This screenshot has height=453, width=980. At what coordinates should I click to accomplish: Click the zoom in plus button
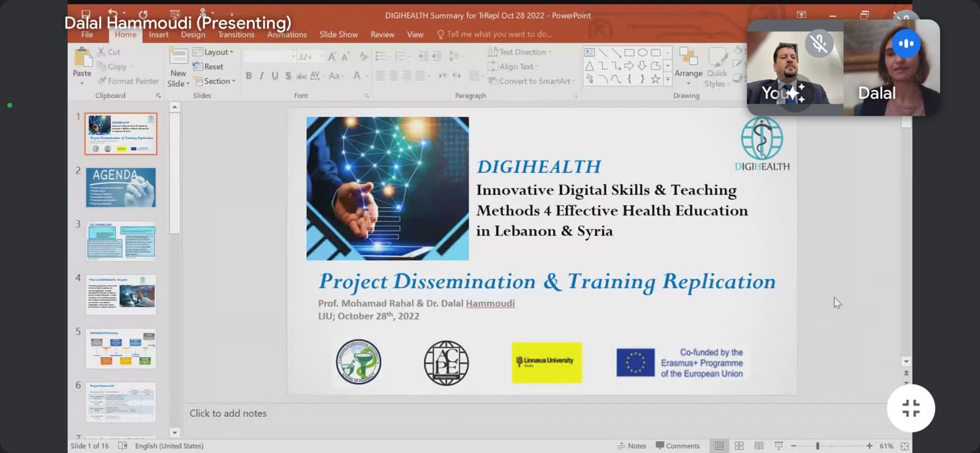click(x=869, y=446)
